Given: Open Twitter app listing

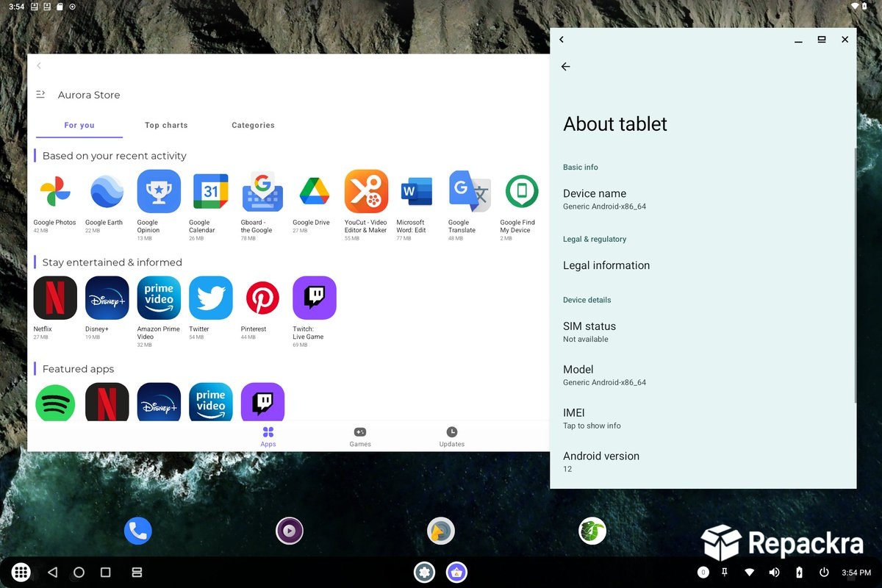Looking at the screenshot, I should pyautogui.click(x=211, y=298).
